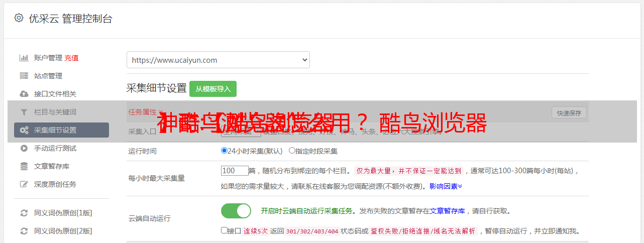This screenshot has height=243, width=644.
Task: Select the 24小时采集(默认) radio option
Action: click(x=224, y=151)
